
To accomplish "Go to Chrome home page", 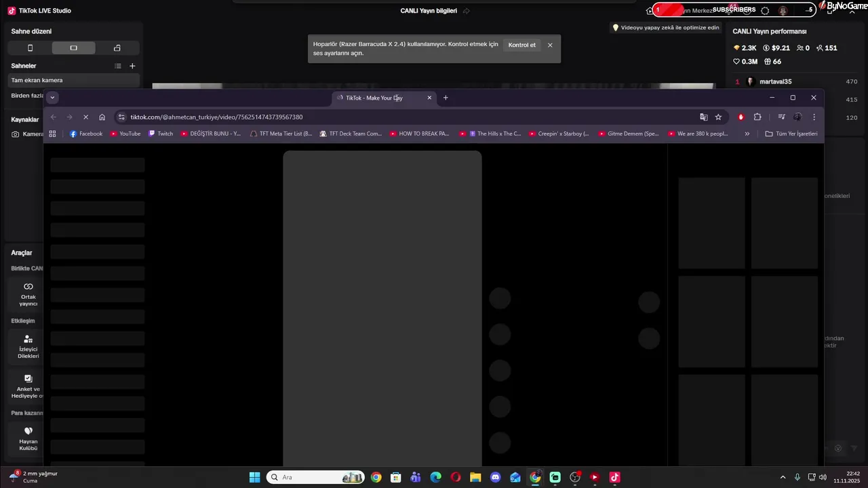I will (102, 117).
